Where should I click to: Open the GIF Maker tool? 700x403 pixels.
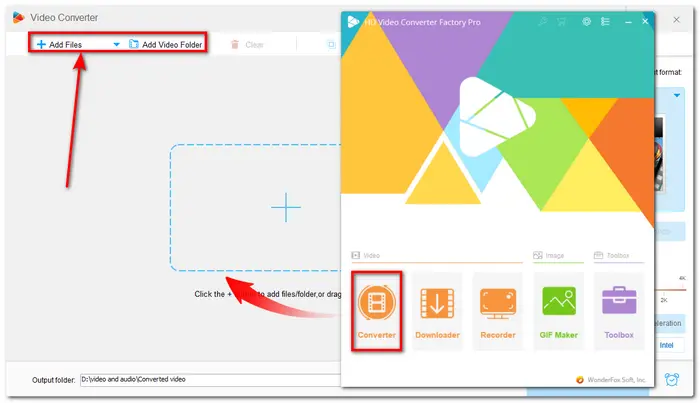click(558, 311)
